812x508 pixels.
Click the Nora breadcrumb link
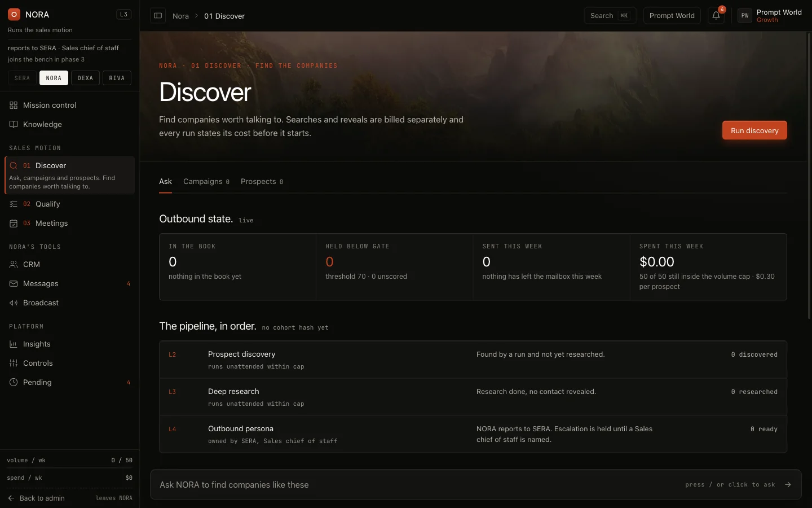click(x=180, y=16)
